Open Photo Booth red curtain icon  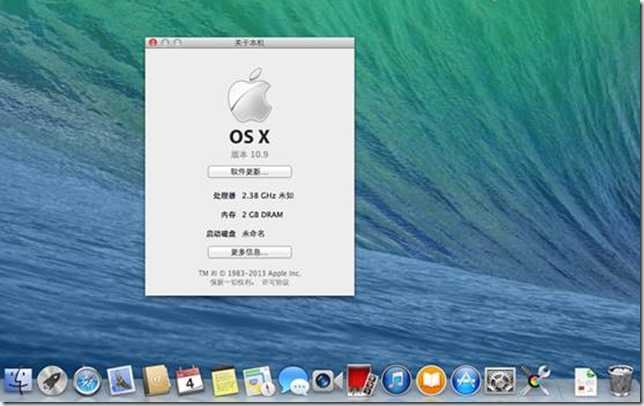(361, 380)
